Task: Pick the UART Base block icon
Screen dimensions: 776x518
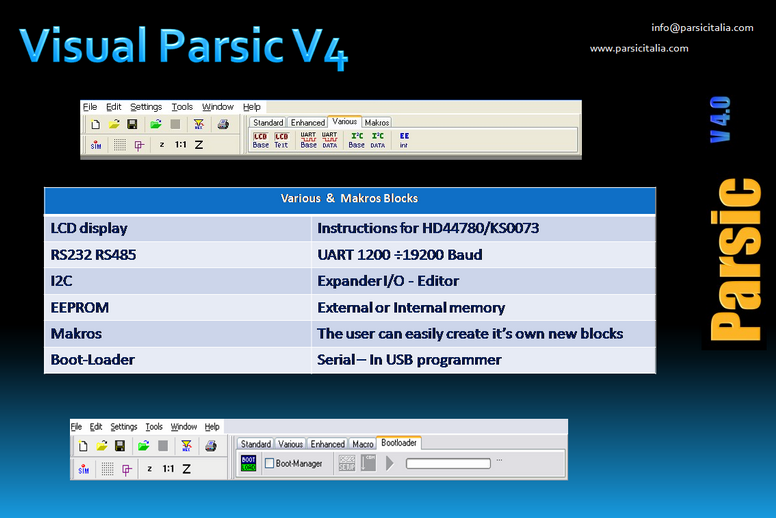Action: pyautogui.click(x=308, y=140)
